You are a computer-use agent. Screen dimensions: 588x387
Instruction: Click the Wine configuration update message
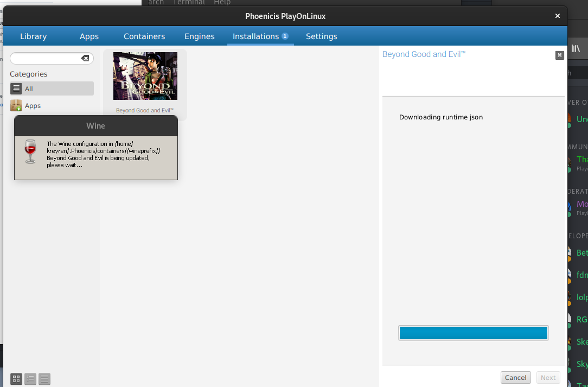(103, 154)
